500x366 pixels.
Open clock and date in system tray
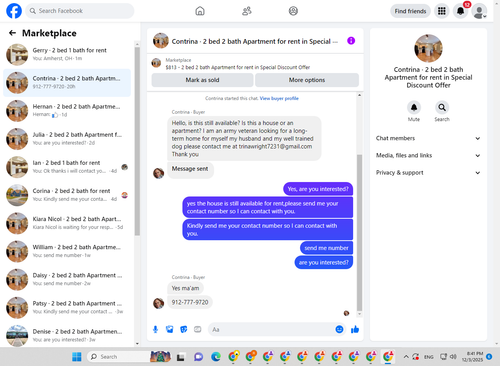(x=472, y=357)
